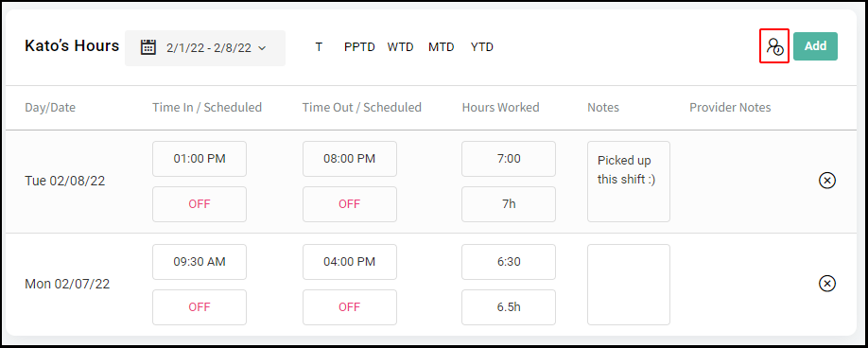Remove the Mon 02/07/22 entry
Viewport: 868px width, 348px height.
(827, 284)
